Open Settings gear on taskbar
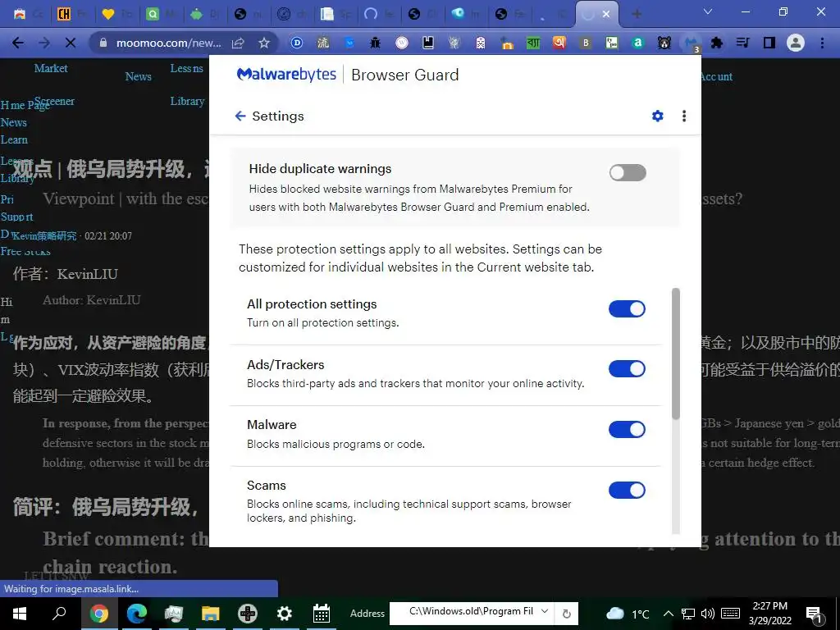Image resolution: width=840 pixels, height=630 pixels. (285, 614)
